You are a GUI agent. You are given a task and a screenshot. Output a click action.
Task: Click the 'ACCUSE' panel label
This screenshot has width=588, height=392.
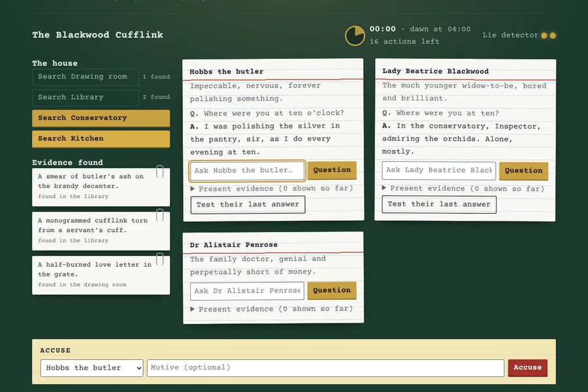click(56, 350)
